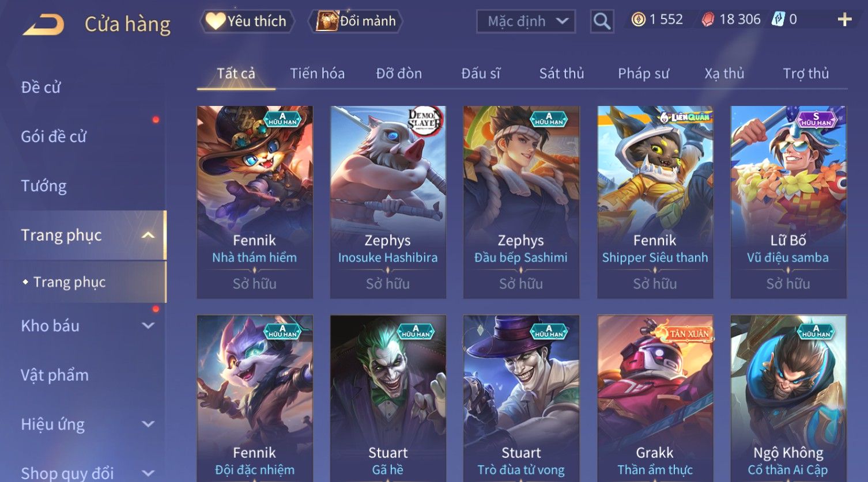Tap the golden back arrow icon
This screenshot has width=868, height=482.
[43, 25]
